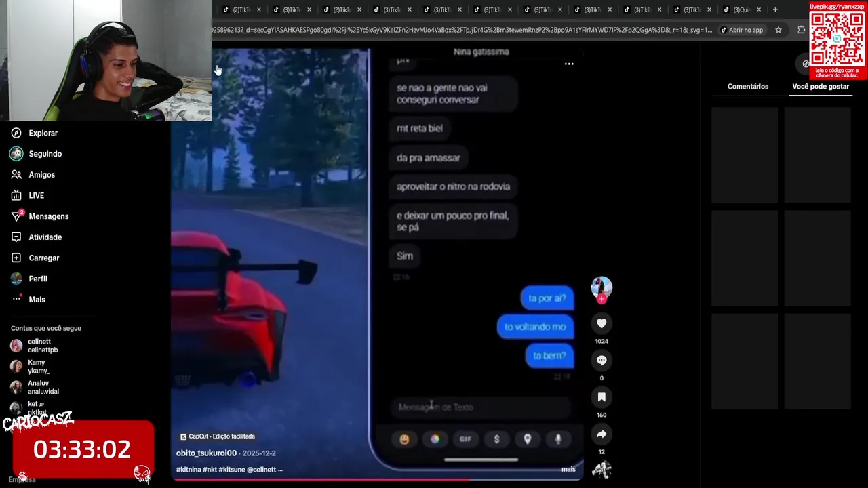This screenshot has width=868, height=488.
Task: Click the browser address bar URL
Action: [x=461, y=30]
